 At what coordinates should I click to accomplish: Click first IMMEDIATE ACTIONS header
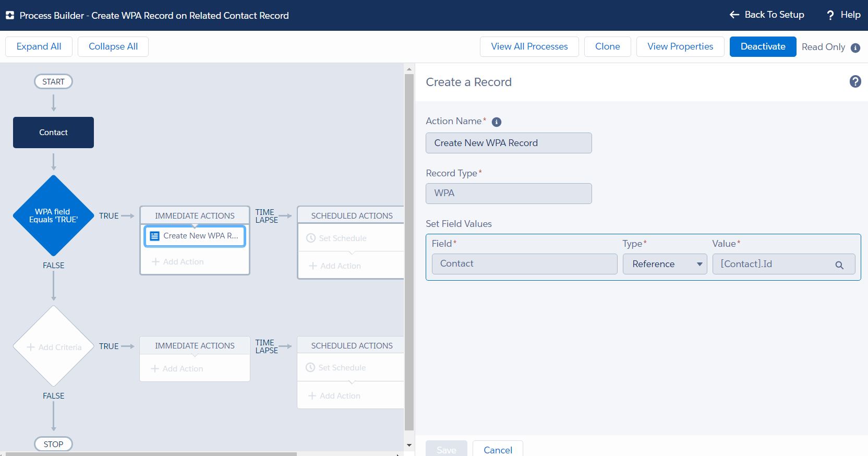195,215
